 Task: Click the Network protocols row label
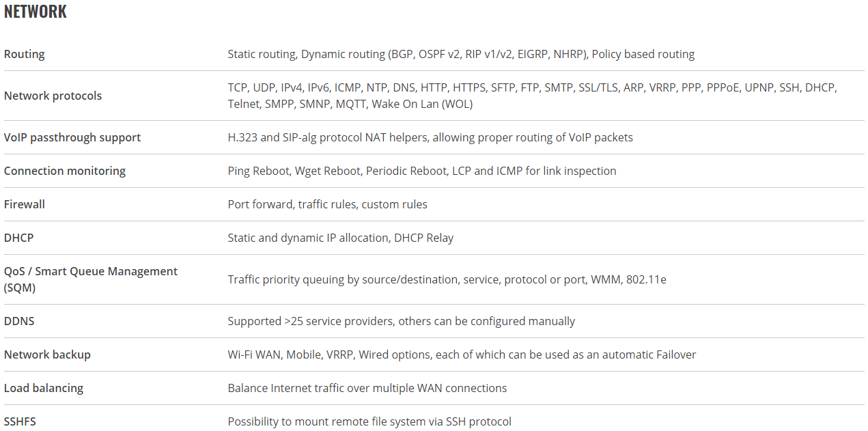(53, 96)
